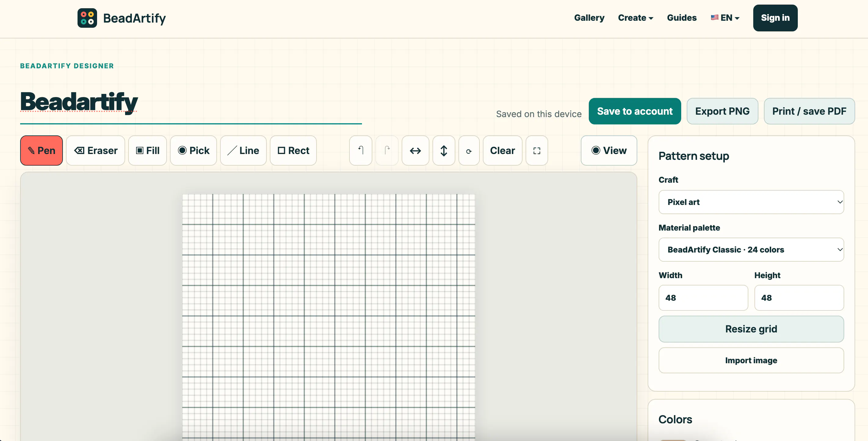This screenshot has width=868, height=441.
Task: Focus the Width input field
Action: click(703, 298)
